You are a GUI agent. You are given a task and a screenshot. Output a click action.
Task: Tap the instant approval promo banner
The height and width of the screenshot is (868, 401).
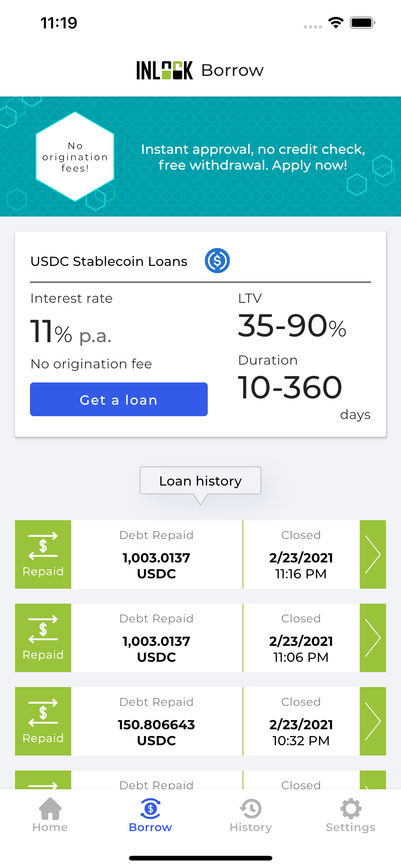[x=200, y=157]
